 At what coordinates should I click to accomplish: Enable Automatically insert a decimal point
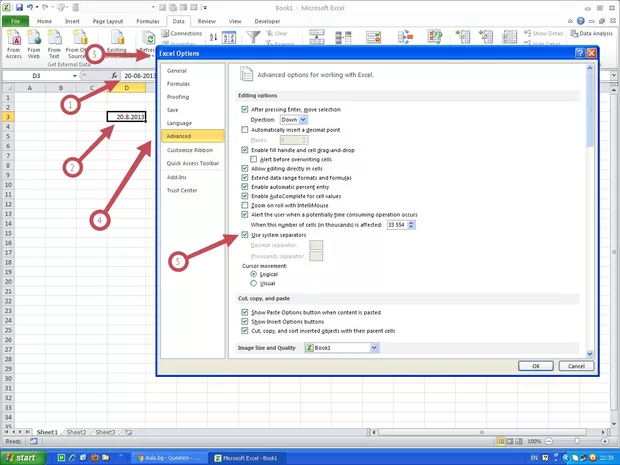(x=245, y=130)
